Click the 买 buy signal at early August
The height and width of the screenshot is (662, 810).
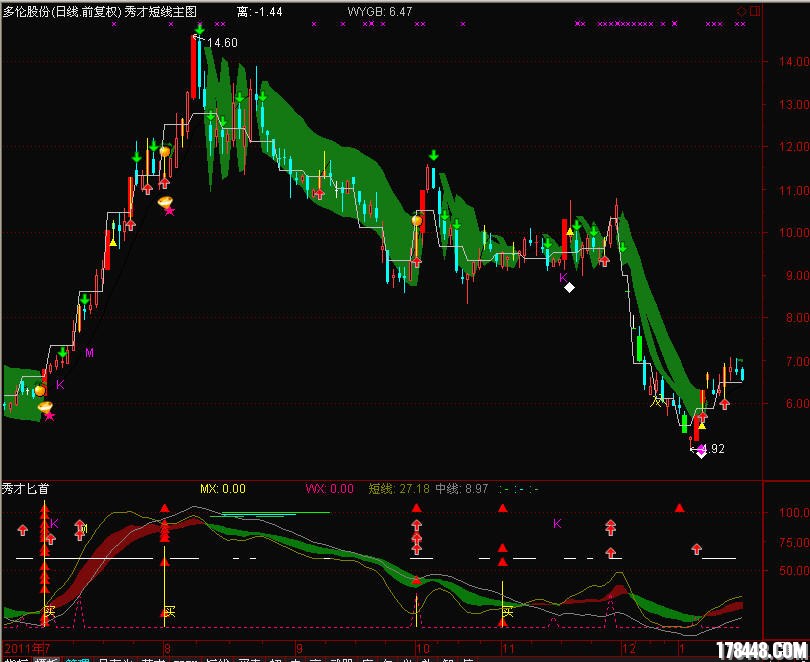point(169,611)
